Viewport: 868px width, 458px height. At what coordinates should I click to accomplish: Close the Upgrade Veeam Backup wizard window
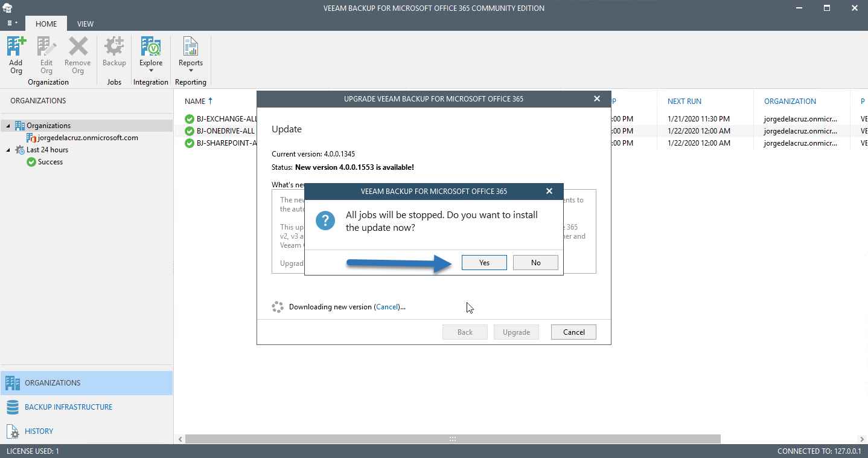pos(597,98)
